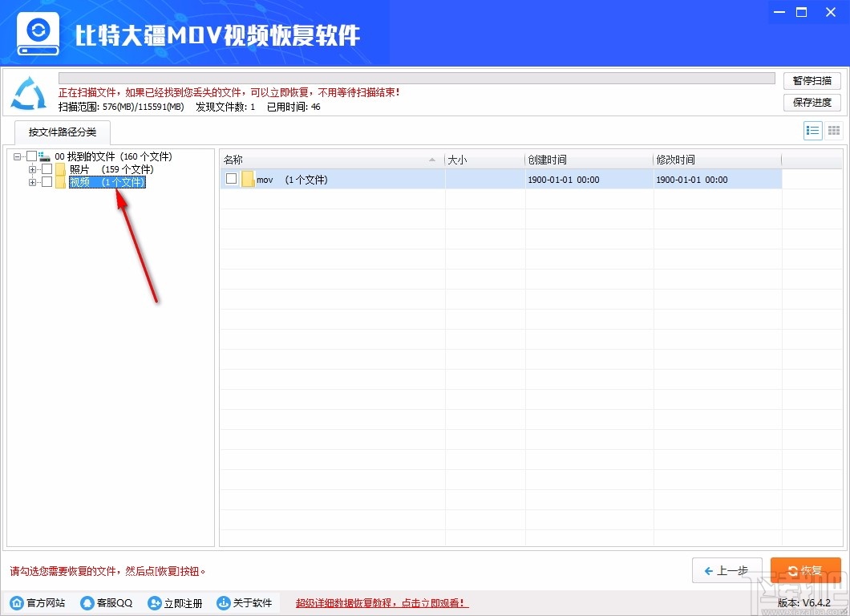Check the 照片 folder checkbox
This screenshot has height=616, width=850.
click(x=47, y=168)
